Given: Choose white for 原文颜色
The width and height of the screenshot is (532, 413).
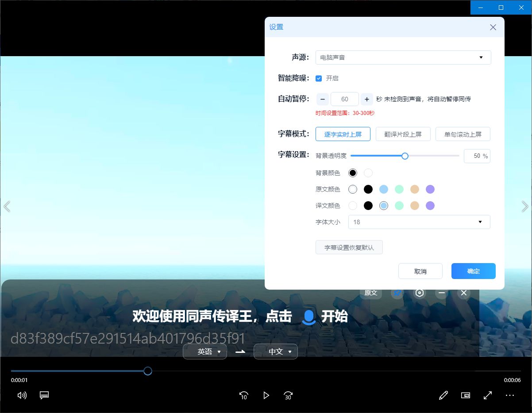Looking at the screenshot, I should click(x=353, y=189).
